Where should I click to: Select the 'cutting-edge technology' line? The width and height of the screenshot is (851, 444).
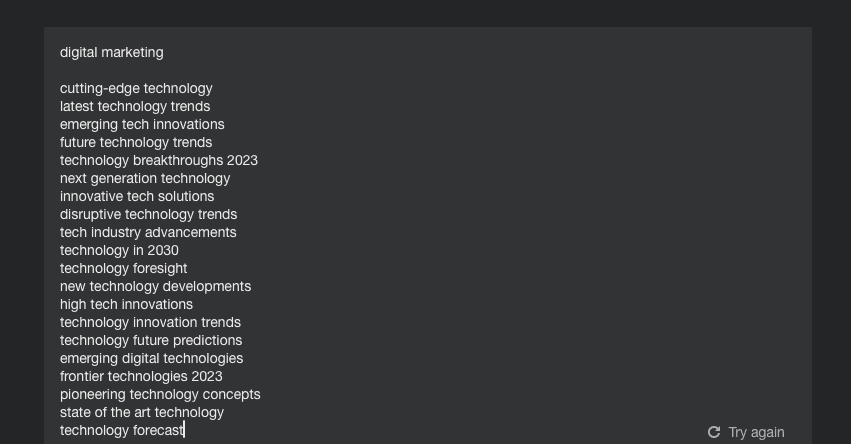[136, 88]
